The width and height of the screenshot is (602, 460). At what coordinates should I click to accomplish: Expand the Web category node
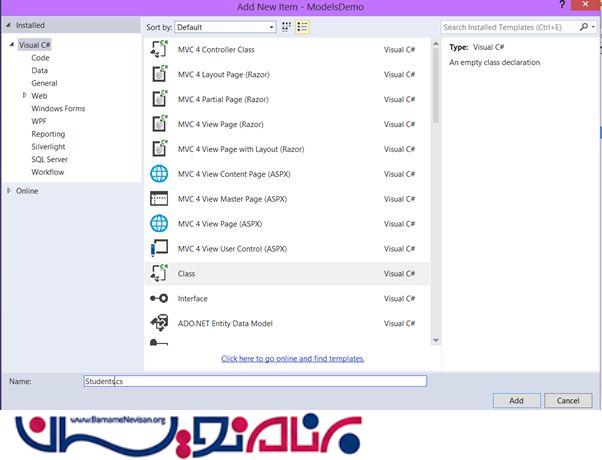point(25,96)
